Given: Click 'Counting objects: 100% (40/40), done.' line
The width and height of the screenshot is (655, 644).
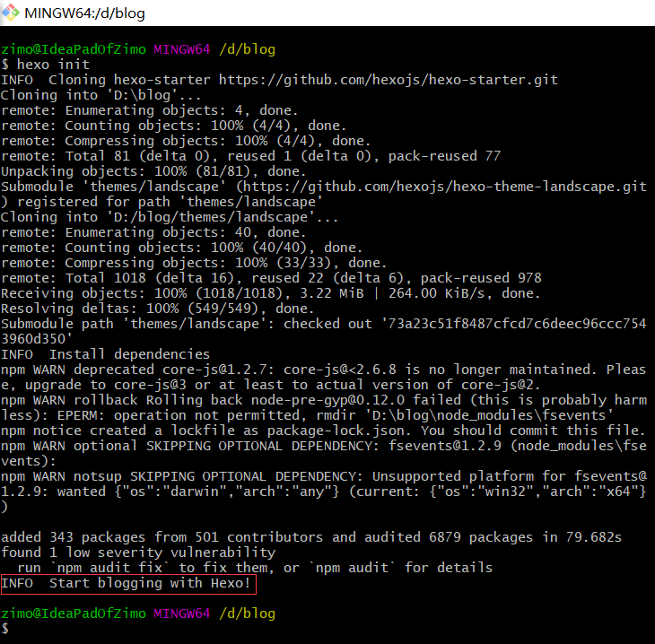Looking at the screenshot, I should coord(181,248).
